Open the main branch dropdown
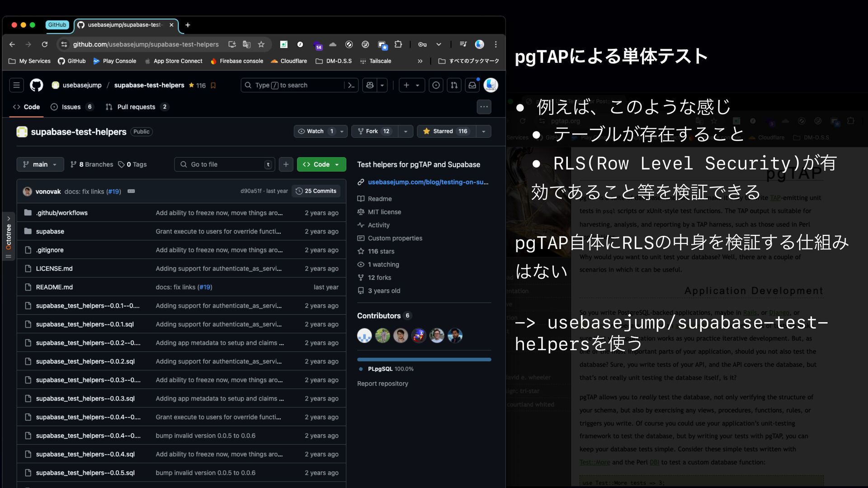Viewport: 868px width, 488px height. (40, 164)
